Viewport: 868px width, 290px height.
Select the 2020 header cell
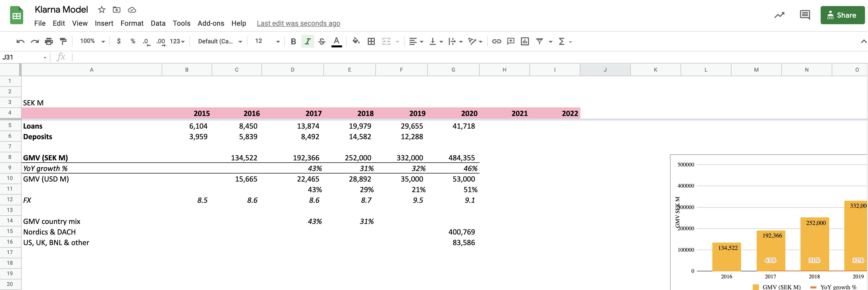pos(453,113)
